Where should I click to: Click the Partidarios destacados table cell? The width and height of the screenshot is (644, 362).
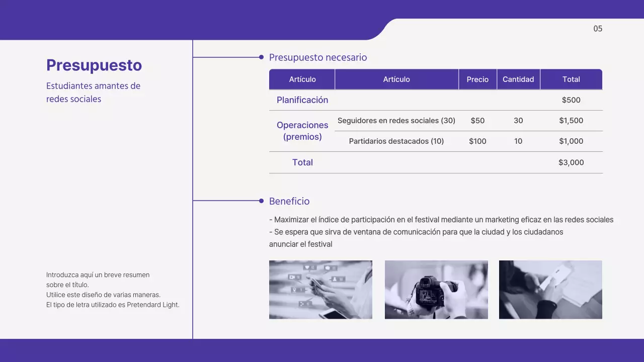tap(396, 141)
